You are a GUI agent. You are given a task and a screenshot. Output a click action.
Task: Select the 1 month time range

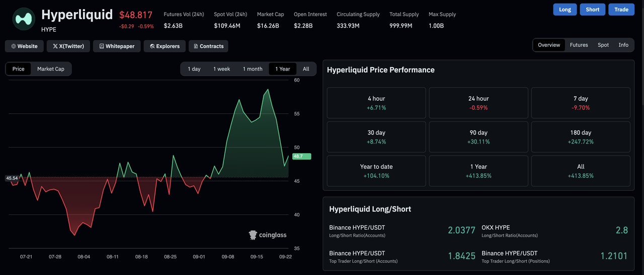(253, 69)
